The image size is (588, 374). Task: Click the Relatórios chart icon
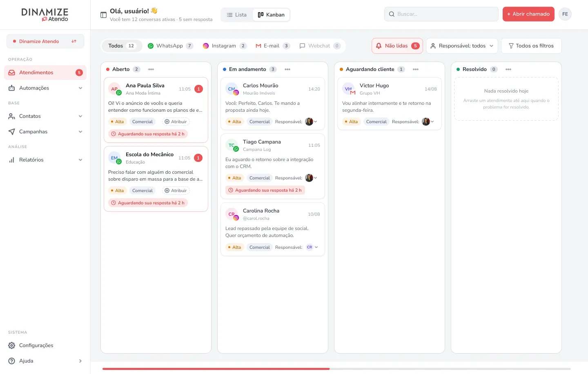[12, 160]
